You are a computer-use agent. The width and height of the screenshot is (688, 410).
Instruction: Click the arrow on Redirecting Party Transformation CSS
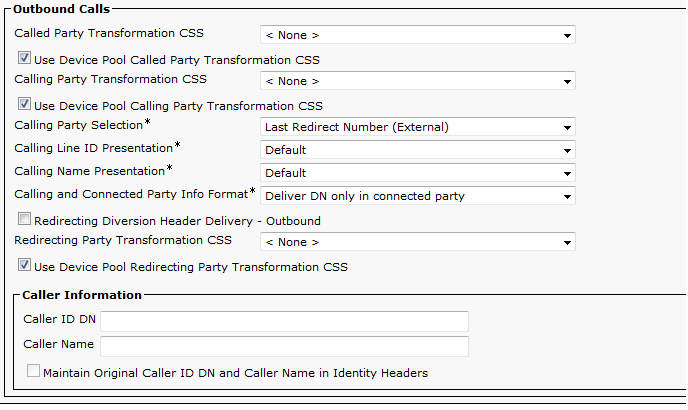567,243
